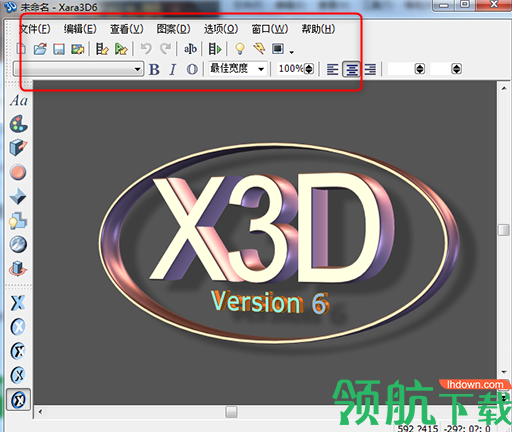Viewport: 512px width, 432px height.
Task: Click the Redo arrow icon
Action: point(166,49)
